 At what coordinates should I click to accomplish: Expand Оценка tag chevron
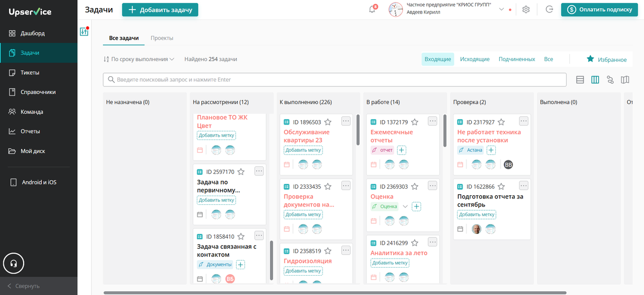point(405,206)
